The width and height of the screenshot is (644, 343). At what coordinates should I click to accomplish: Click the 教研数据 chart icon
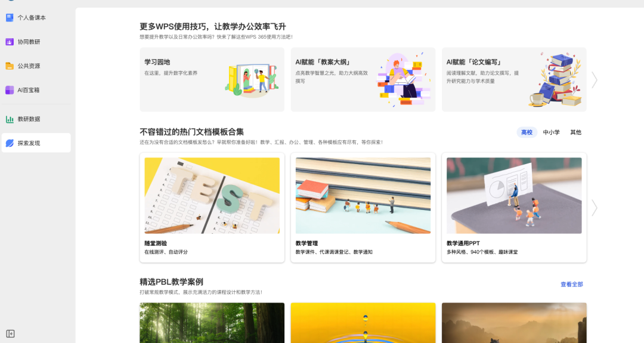[10, 119]
